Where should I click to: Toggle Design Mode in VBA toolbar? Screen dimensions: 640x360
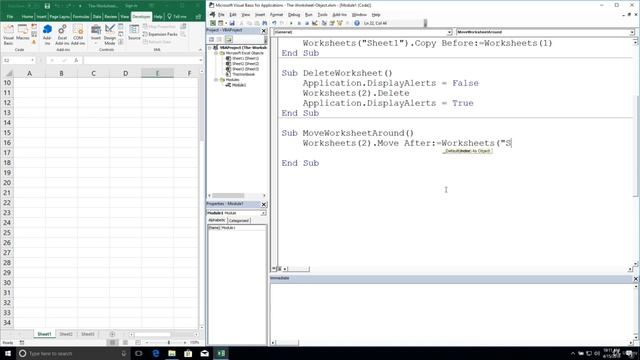(x=315, y=23)
